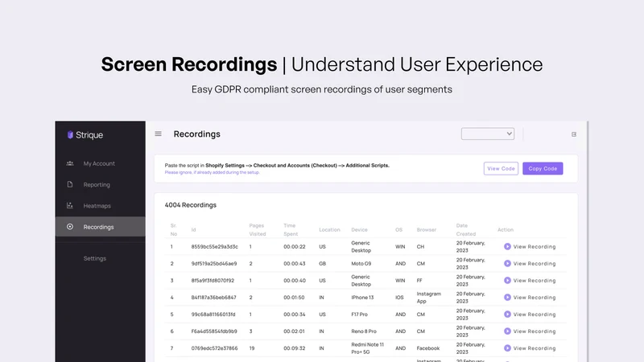Click the Location column header
The image size is (644, 362).
pyautogui.click(x=329, y=229)
